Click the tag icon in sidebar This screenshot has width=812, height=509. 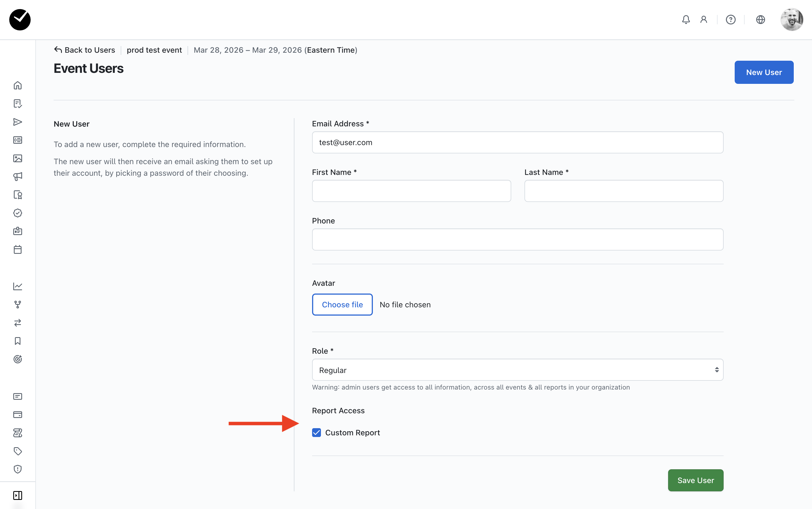click(17, 451)
